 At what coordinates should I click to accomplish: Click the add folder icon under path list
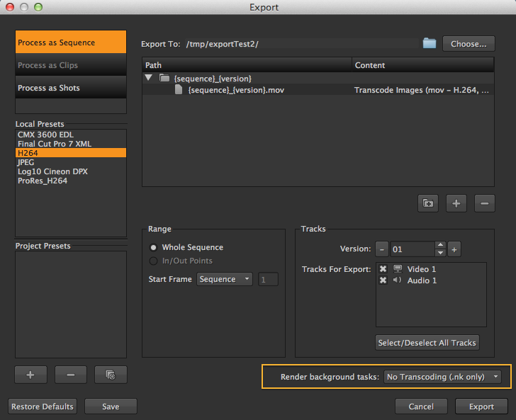coord(427,203)
